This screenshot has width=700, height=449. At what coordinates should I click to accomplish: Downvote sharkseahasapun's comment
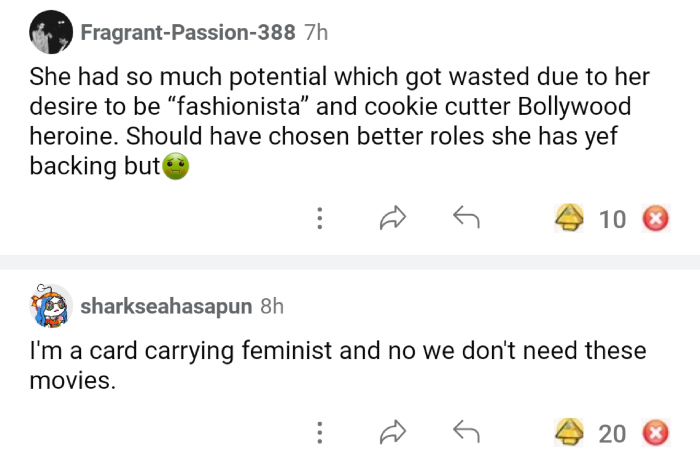pyautogui.click(x=655, y=432)
